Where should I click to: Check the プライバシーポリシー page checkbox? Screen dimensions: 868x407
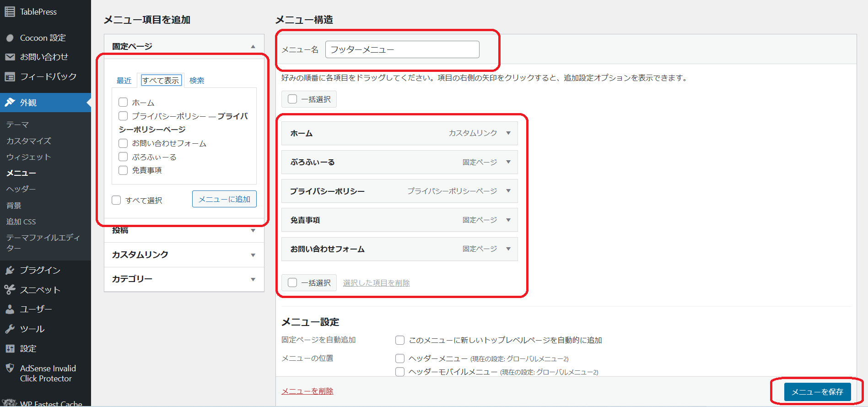(x=123, y=116)
